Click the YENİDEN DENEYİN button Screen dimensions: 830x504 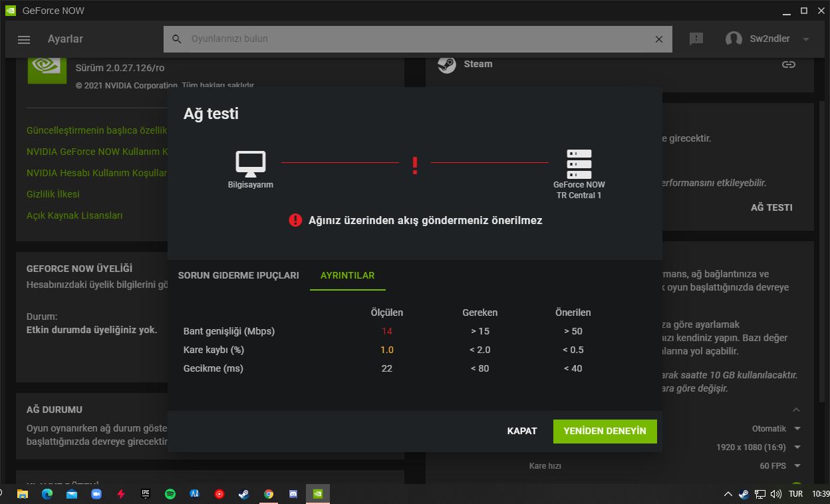tap(605, 431)
